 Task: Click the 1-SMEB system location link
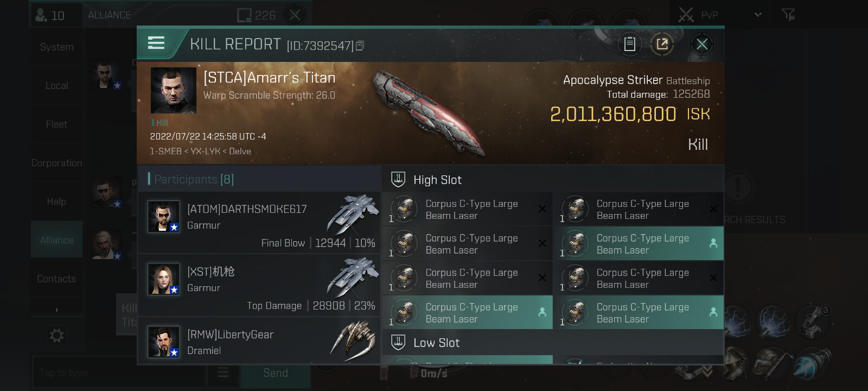[x=165, y=151]
